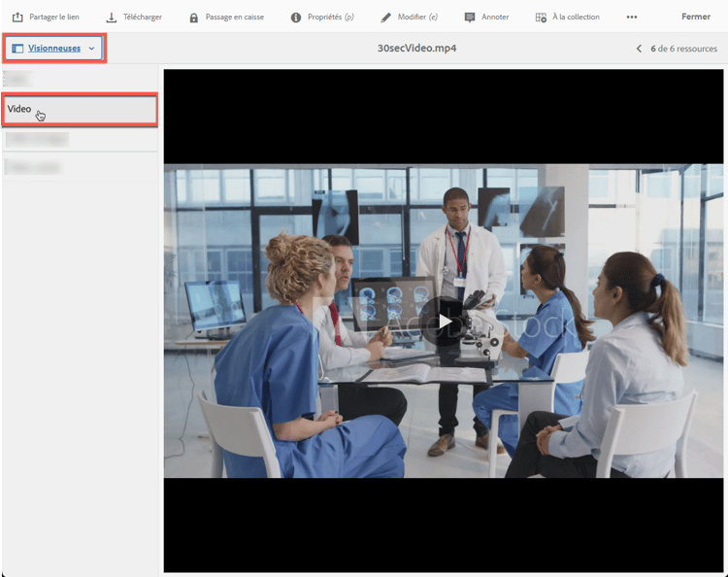Click the À la collection icon
The height and width of the screenshot is (577, 728).
tap(541, 17)
